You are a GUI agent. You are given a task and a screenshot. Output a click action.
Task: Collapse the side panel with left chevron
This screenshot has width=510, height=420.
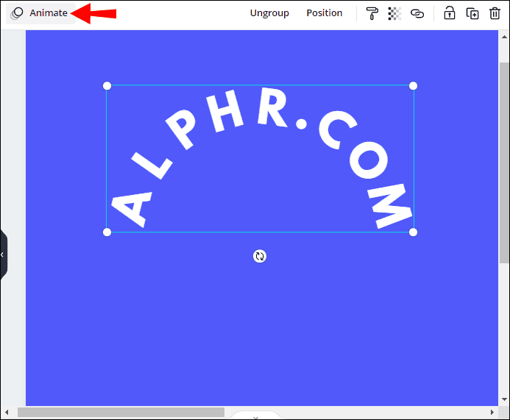click(x=3, y=255)
